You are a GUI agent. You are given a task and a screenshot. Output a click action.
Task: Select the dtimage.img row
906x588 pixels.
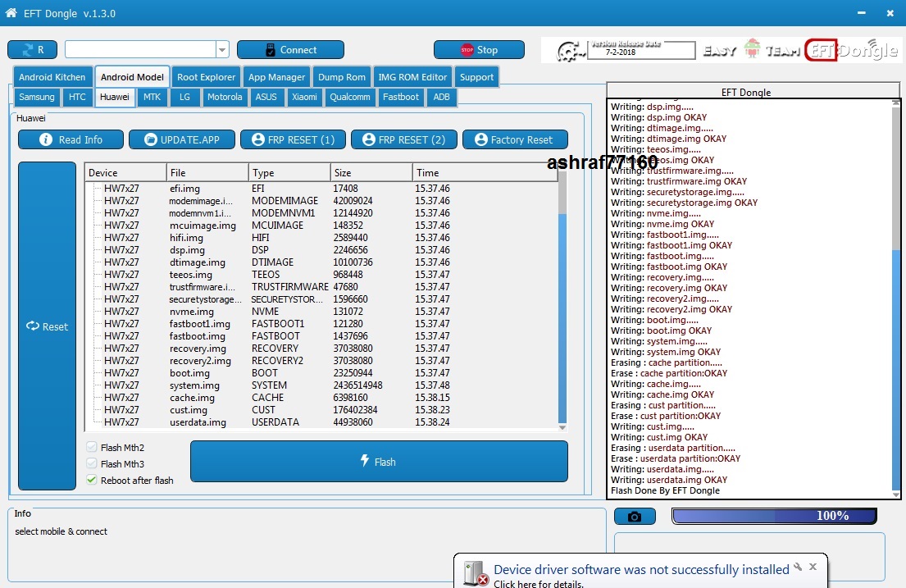[321, 262]
